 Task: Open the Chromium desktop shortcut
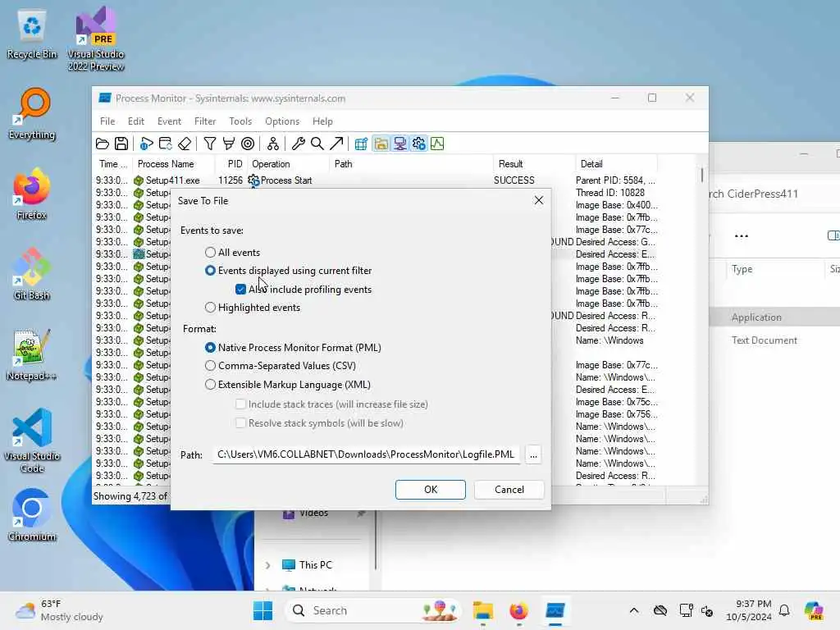(32, 516)
